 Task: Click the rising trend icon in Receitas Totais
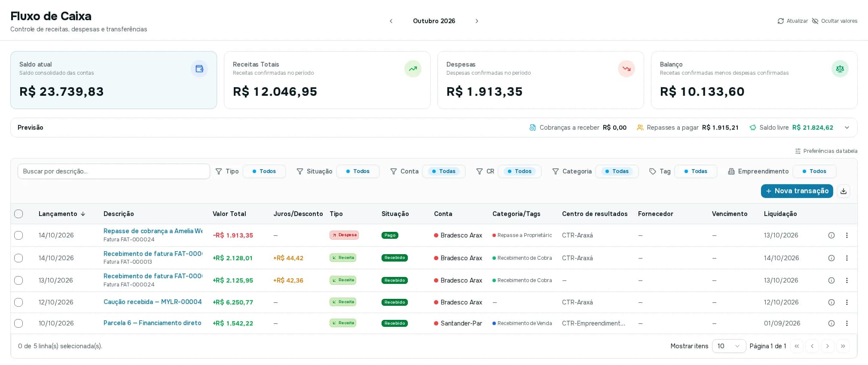[413, 69]
